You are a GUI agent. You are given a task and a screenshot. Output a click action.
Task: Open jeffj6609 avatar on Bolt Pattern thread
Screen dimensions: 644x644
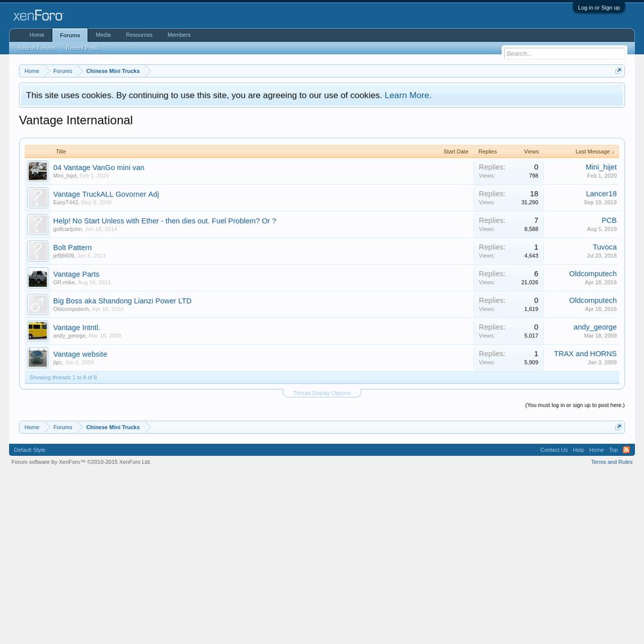click(x=38, y=251)
